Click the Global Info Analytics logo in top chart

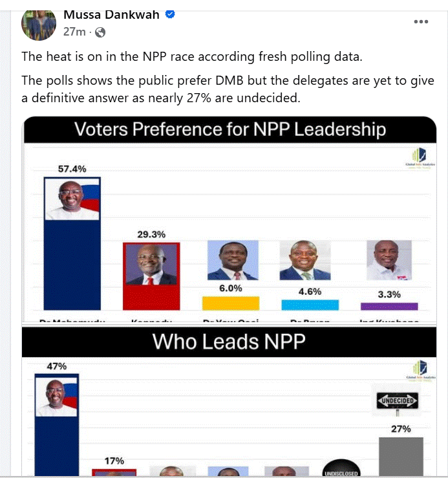pos(420,157)
